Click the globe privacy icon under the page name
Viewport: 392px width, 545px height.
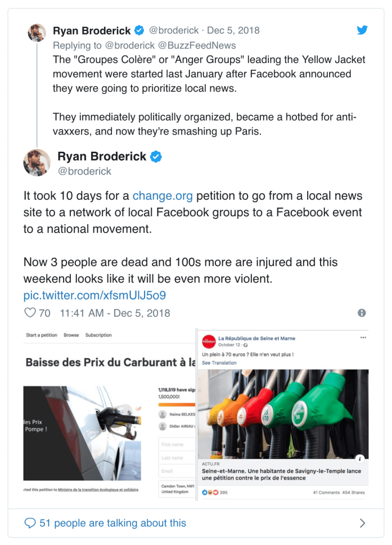click(x=246, y=345)
